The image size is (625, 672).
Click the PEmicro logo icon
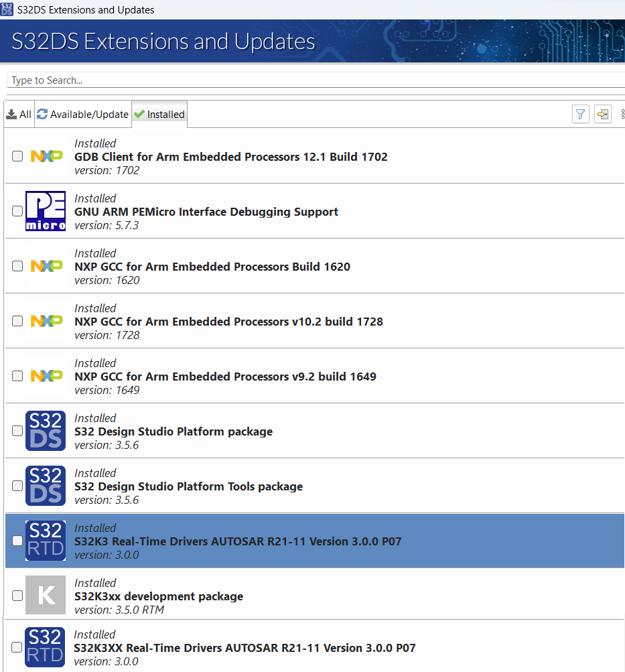pos(45,210)
